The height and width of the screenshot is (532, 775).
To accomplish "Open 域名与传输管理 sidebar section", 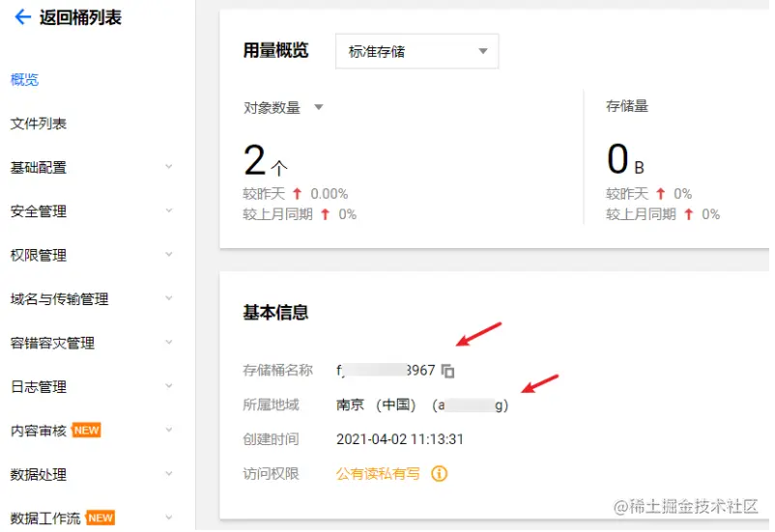I will point(59,299).
